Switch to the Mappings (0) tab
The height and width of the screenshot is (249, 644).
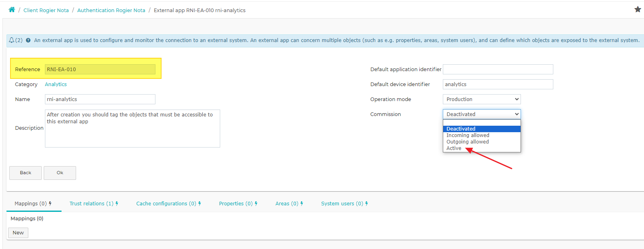[x=33, y=204]
